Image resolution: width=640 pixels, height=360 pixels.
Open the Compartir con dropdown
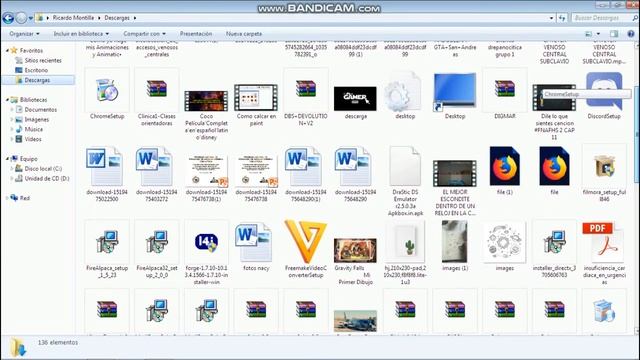(x=144, y=34)
